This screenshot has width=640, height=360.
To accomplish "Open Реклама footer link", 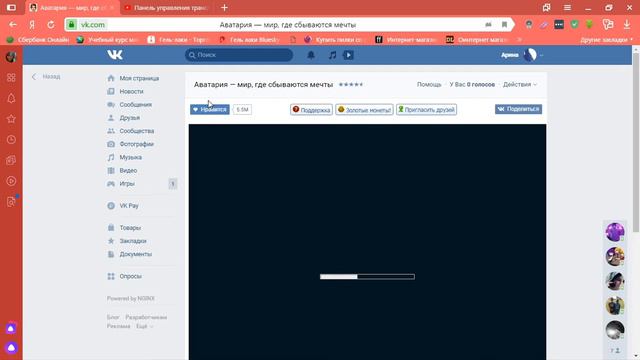I will [118, 326].
